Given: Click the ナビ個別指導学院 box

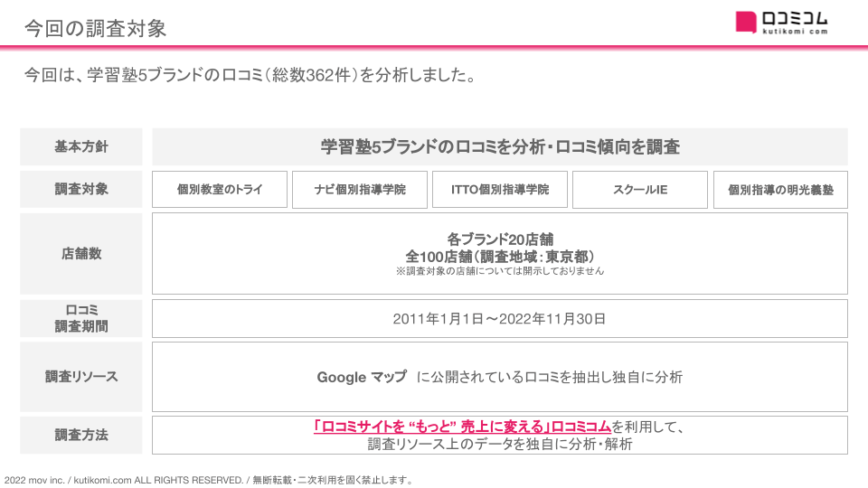Looking at the screenshot, I should pos(360,189).
